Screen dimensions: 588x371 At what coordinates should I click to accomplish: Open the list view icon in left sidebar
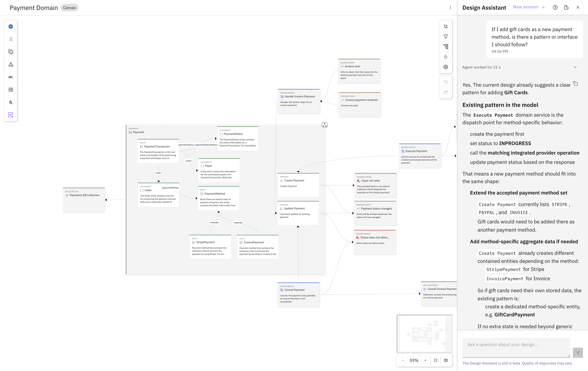coord(11,39)
